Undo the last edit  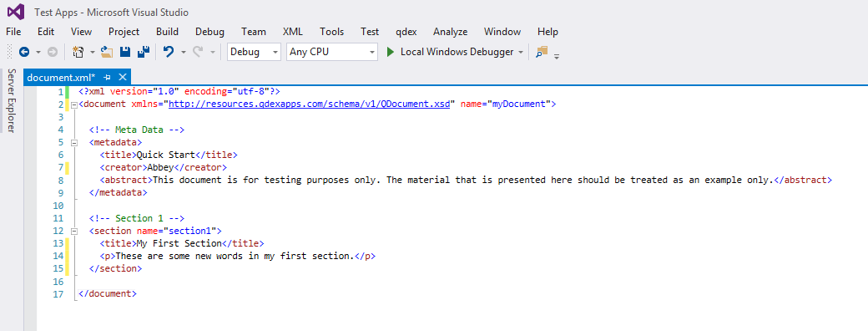pyautogui.click(x=169, y=52)
